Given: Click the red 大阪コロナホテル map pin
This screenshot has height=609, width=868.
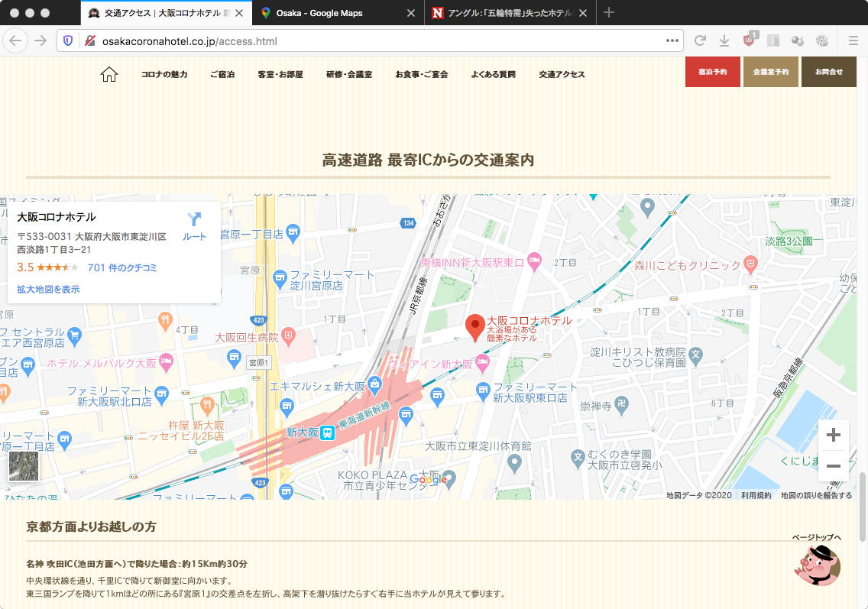Looking at the screenshot, I should click(x=474, y=327).
